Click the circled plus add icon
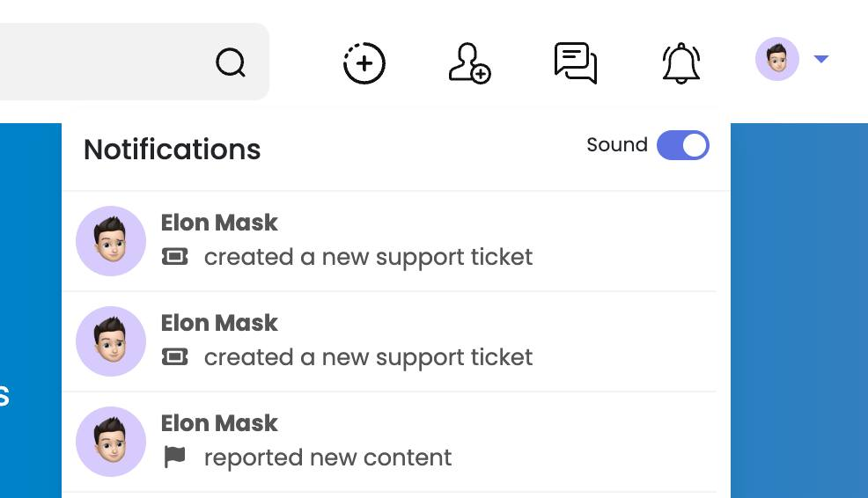Screen dimensions: 868x498 [x=364, y=63]
